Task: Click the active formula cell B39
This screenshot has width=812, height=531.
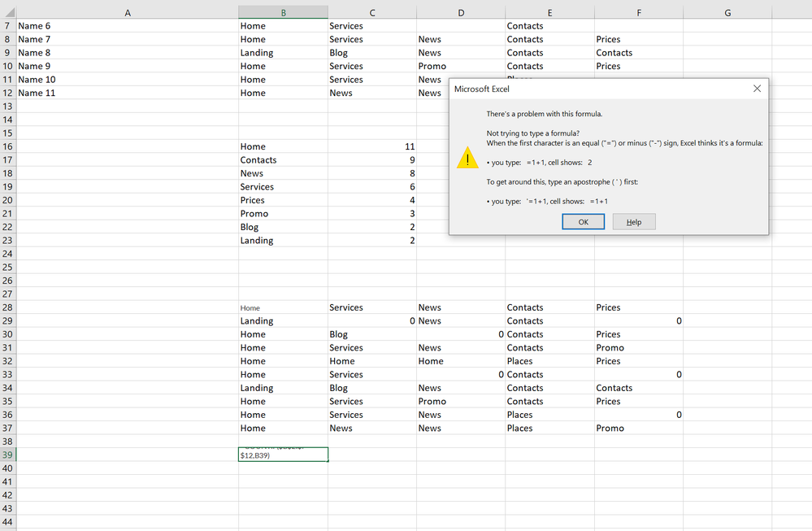Action: (x=284, y=455)
